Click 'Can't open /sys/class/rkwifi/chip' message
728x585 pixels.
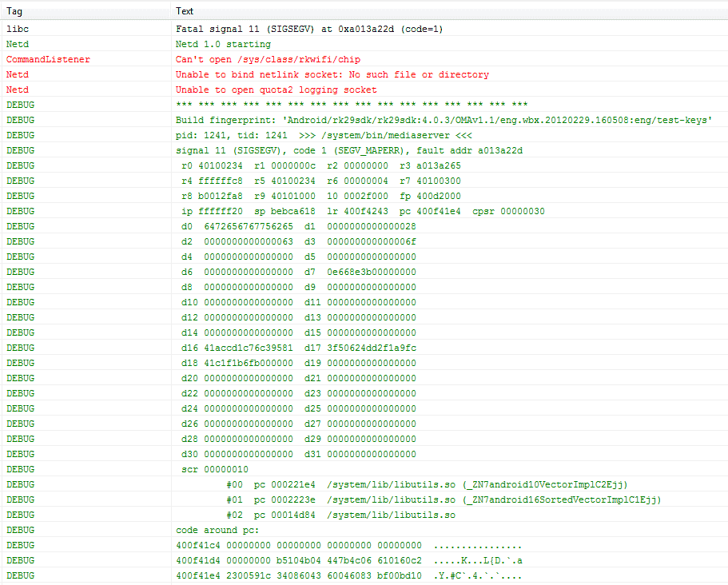[x=268, y=59]
